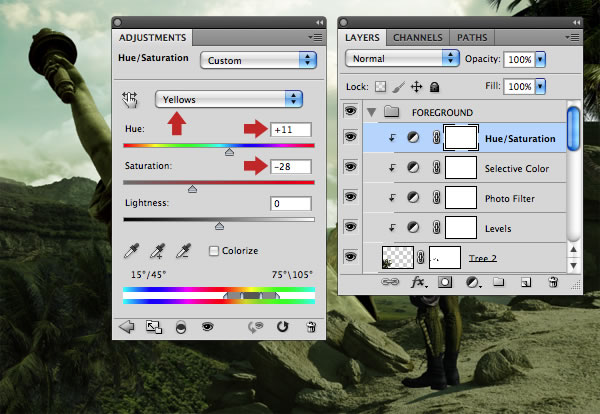The height and width of the screenshot is (414, 600).
Task: Reset adjustment to defaults
Action: pyautogui.click(x=282, y=327)
